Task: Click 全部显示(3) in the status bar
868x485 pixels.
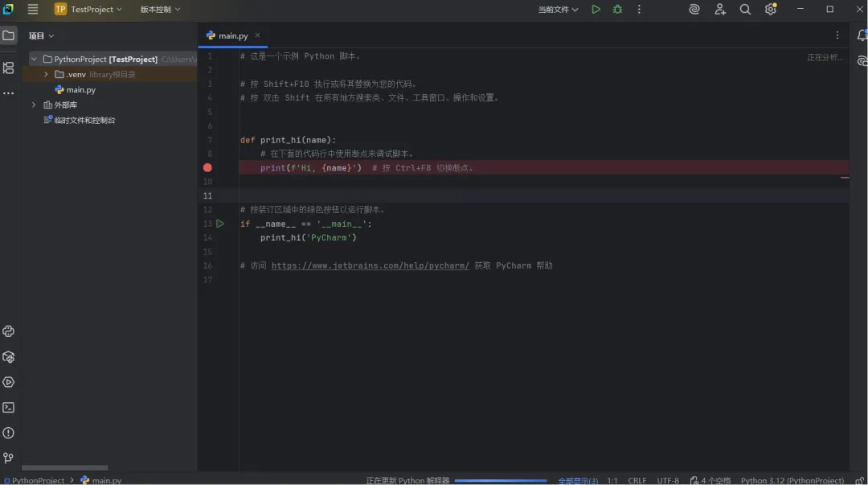Action: point(577,480)
